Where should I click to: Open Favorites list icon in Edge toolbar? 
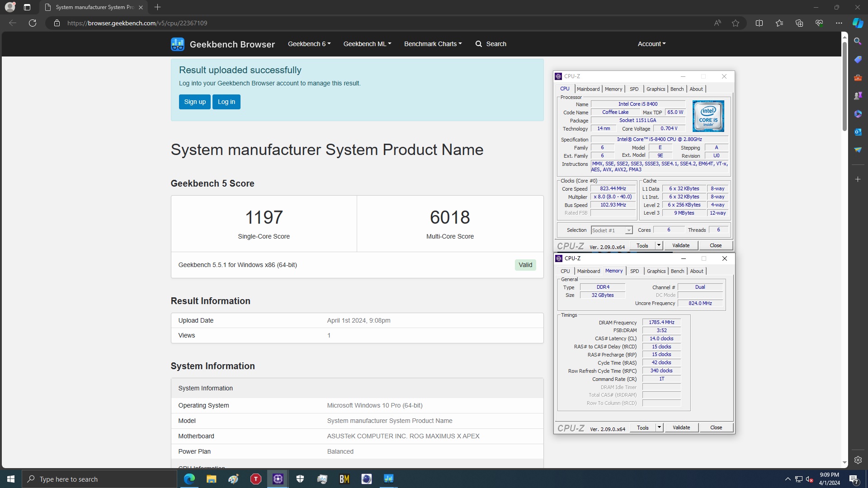click(x=779, y=23)
